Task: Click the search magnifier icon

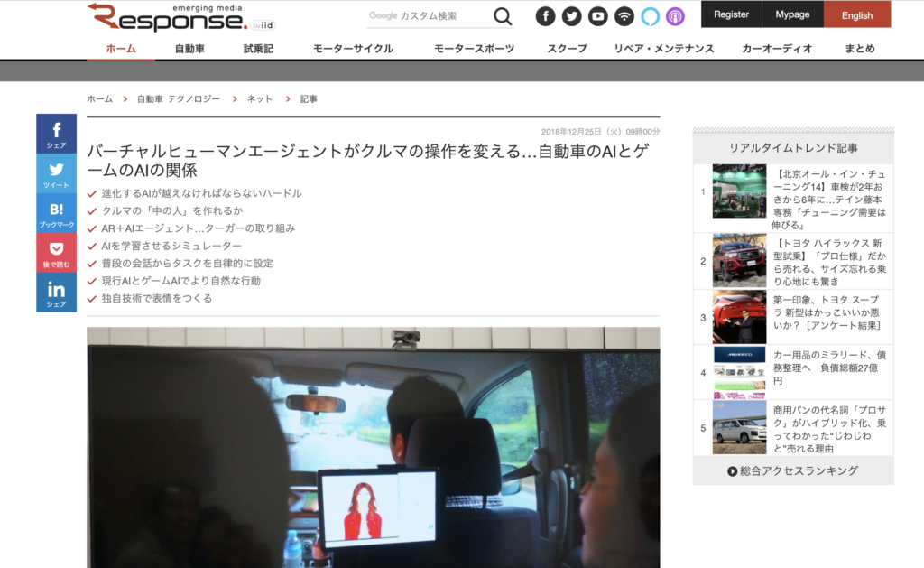Action: click(503, 15)
